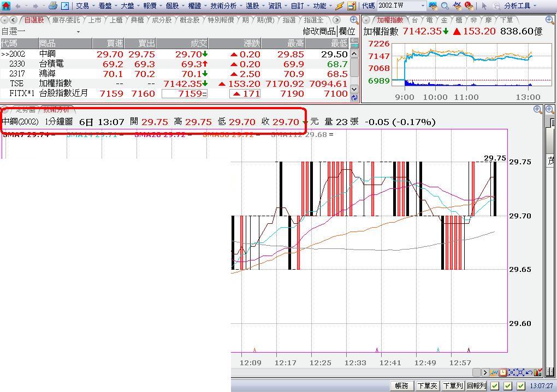Click the 回報列 button
The height and width of the screenshot is (392, 557).
click(x=476, y=385)
